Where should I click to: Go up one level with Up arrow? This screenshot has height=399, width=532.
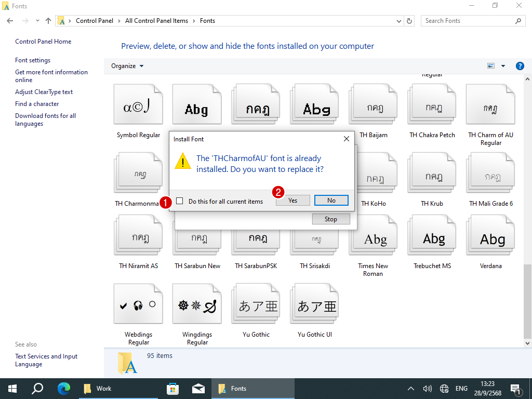click(48, 21)
